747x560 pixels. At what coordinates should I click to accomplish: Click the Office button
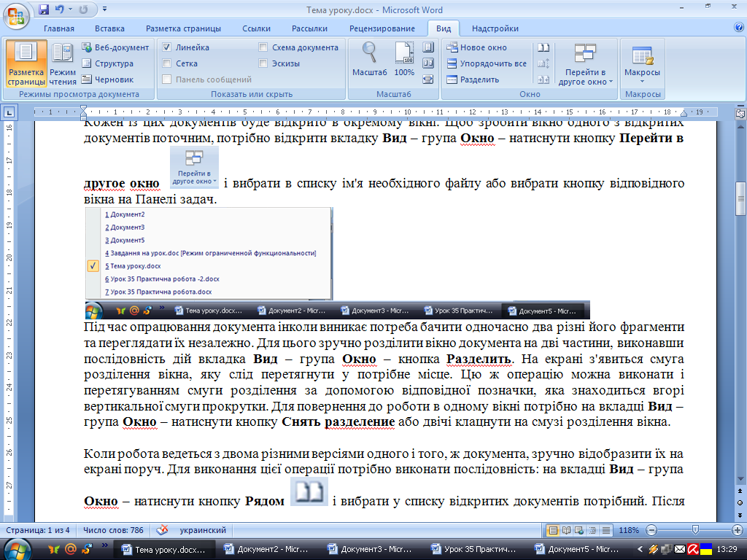click(x=16, y=16)
